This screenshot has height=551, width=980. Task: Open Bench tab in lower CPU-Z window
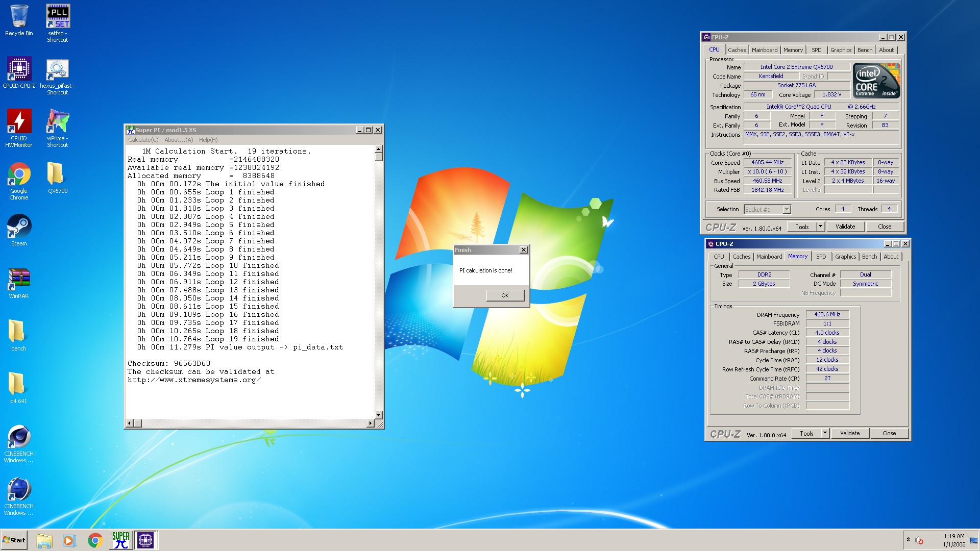click(870, 257)
